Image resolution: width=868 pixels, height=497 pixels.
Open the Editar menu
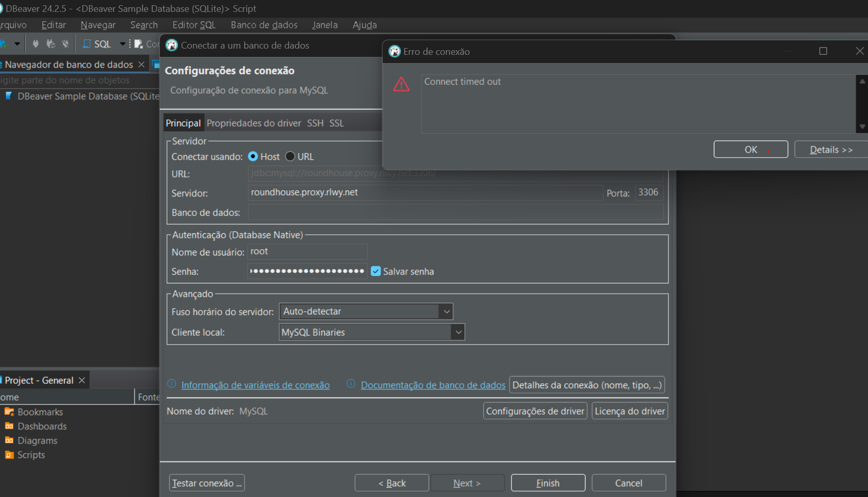[53, 25]
